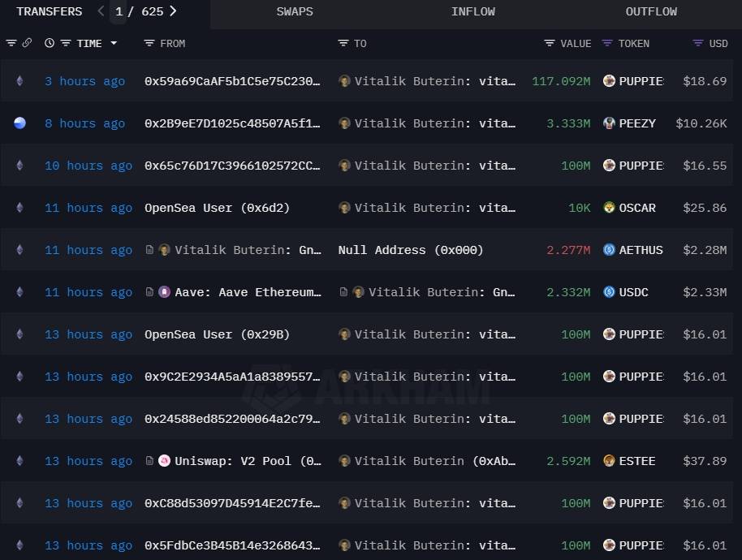The image size is (742, 560).
Task: Click the $10.26K USD amount
Action: [701, 123]
